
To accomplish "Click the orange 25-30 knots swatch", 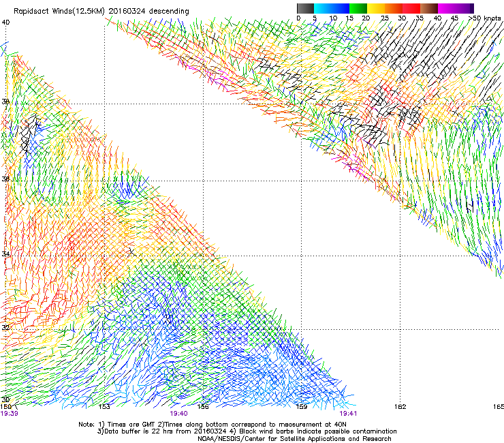I will click(x=394, y=8).
